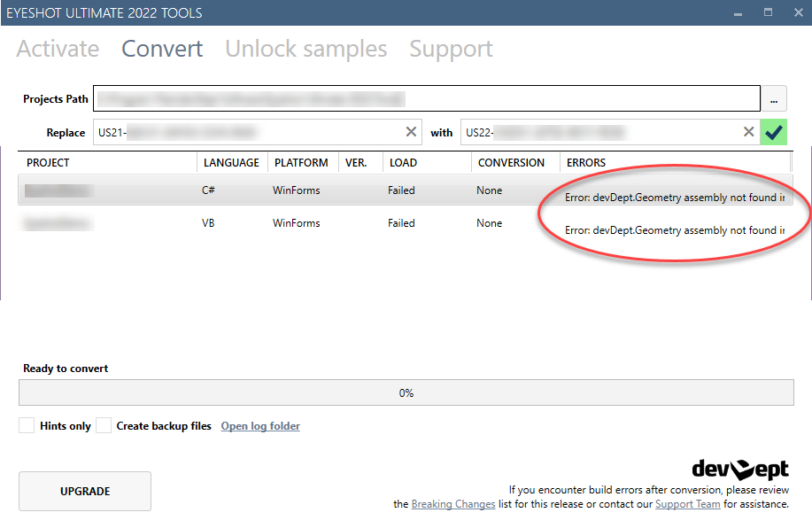Screen dimensions: 812x528
Task: Click the browse ellipsis button for Projects Path
Action: pos(773,98)
